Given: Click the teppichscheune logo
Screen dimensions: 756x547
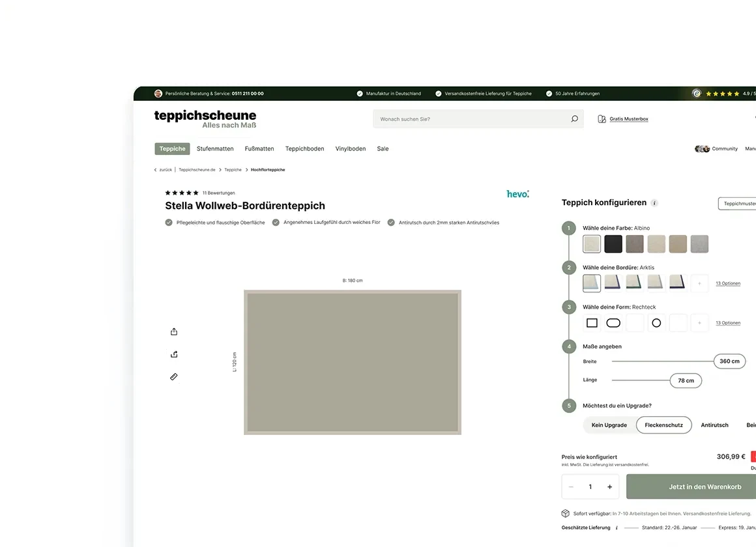Looking at the screenshot, I should point(205,119).
